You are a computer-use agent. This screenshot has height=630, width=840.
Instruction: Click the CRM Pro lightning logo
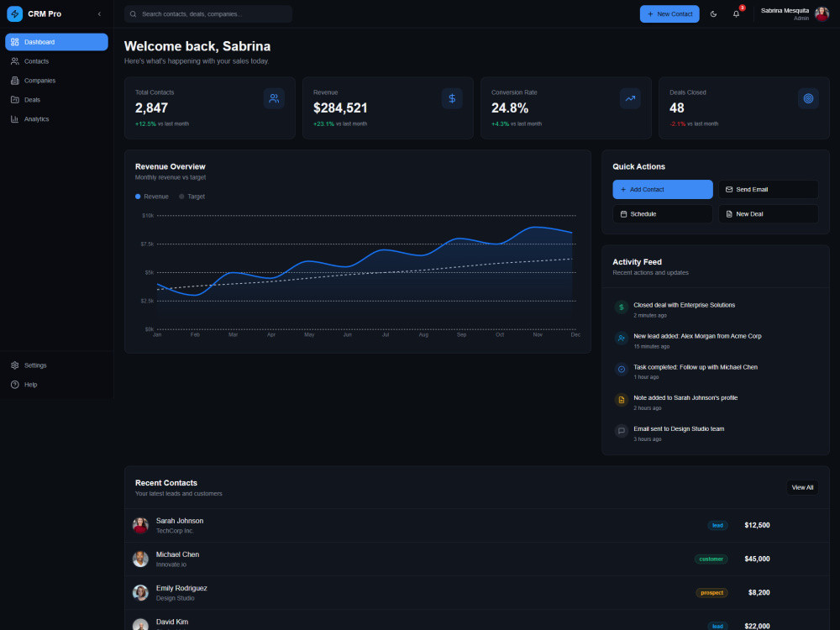15,14
